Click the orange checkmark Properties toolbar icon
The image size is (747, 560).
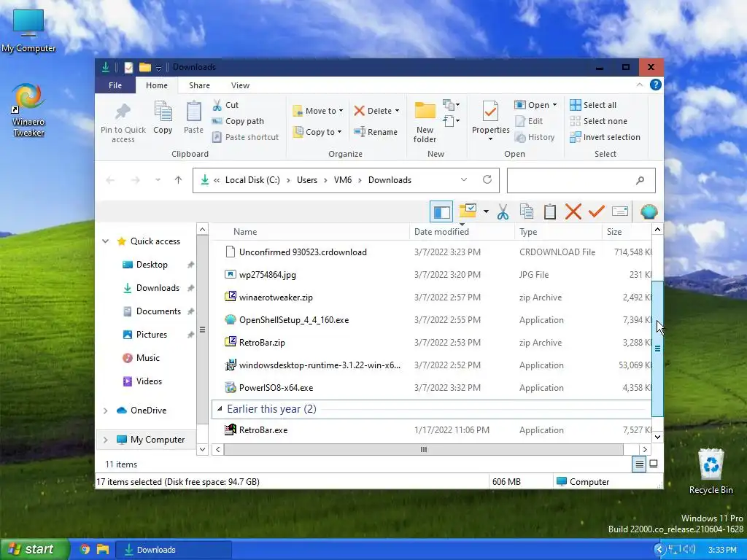tap(597, 211)
